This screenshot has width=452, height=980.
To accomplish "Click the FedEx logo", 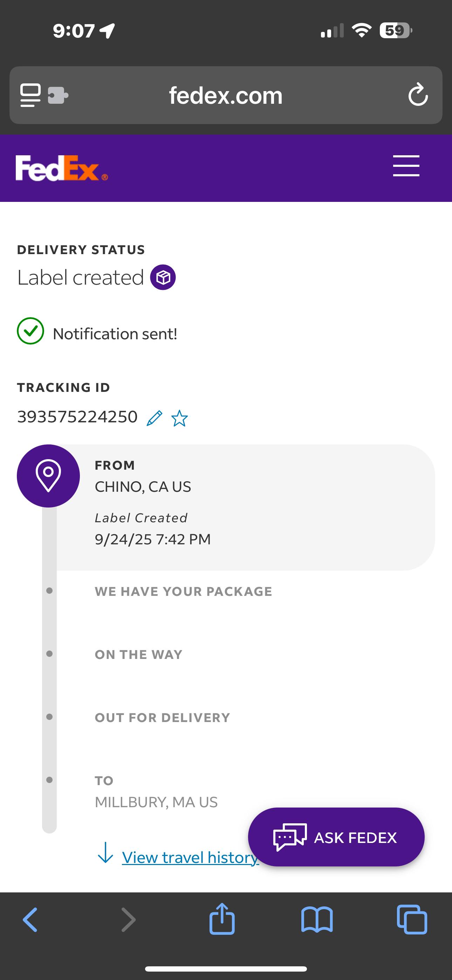I will point(61,168).
